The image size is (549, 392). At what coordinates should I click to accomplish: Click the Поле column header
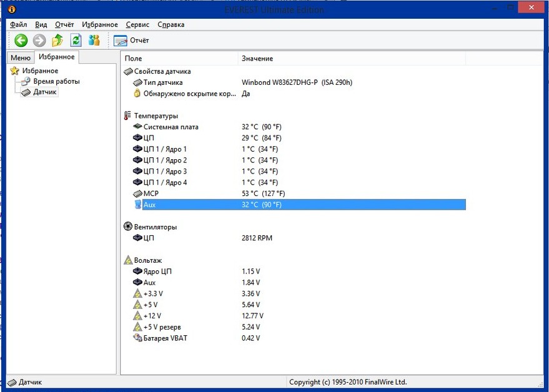coord(133,59)
